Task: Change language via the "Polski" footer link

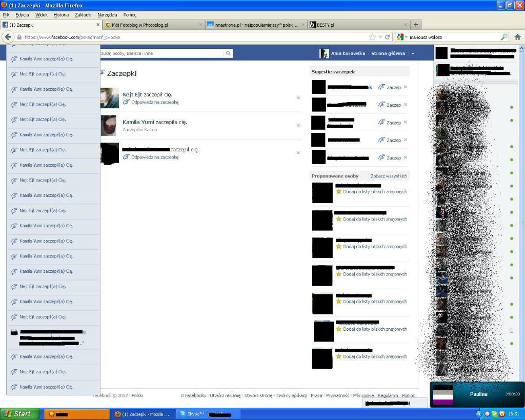Action: point(137,395)
